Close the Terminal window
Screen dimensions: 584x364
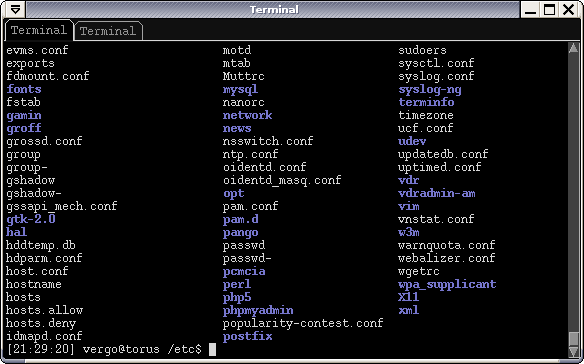pyautogui.click(x=569, y=9)
